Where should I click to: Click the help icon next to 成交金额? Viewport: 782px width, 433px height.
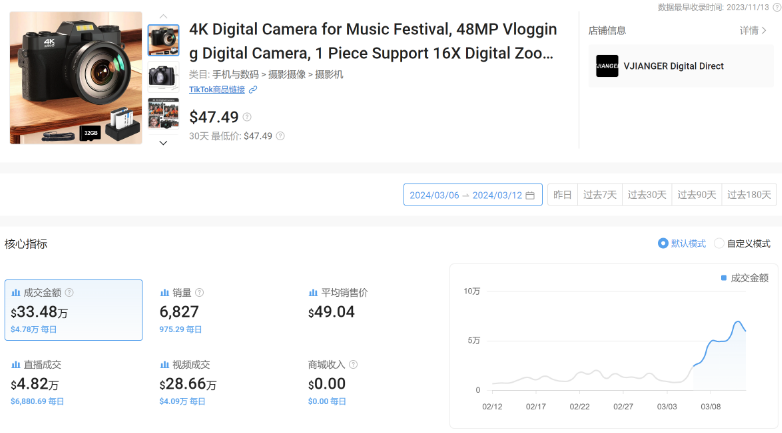click(69, 293)
